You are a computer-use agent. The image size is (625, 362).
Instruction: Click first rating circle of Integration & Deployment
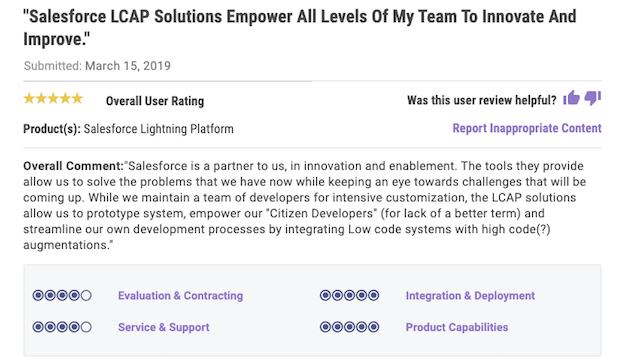(x=325, y=295)
